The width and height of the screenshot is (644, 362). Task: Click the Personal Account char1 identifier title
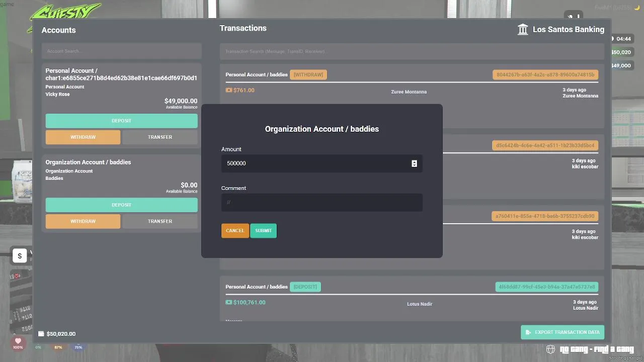point(121,74)
